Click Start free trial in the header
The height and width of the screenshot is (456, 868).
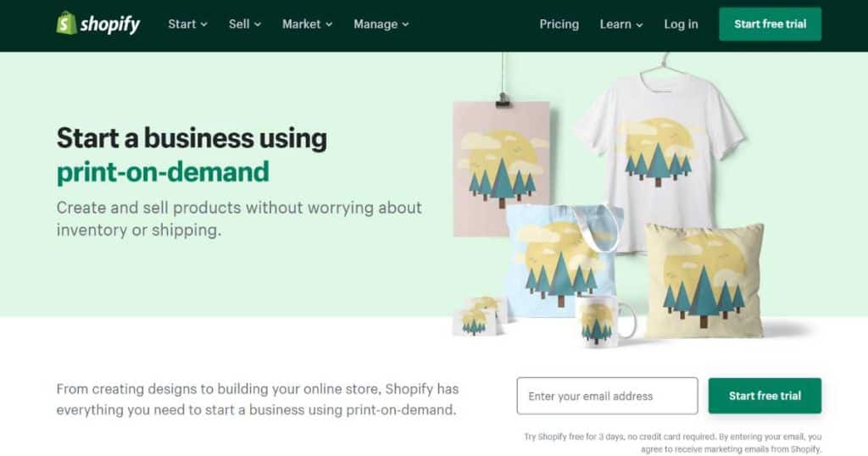(770, 24)
